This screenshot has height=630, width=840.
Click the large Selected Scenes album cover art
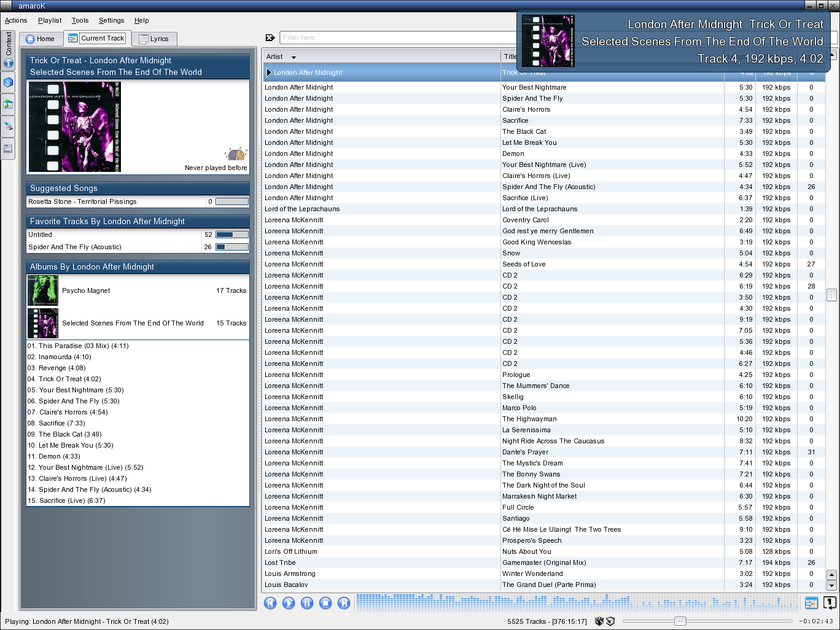tap(75, 127)
